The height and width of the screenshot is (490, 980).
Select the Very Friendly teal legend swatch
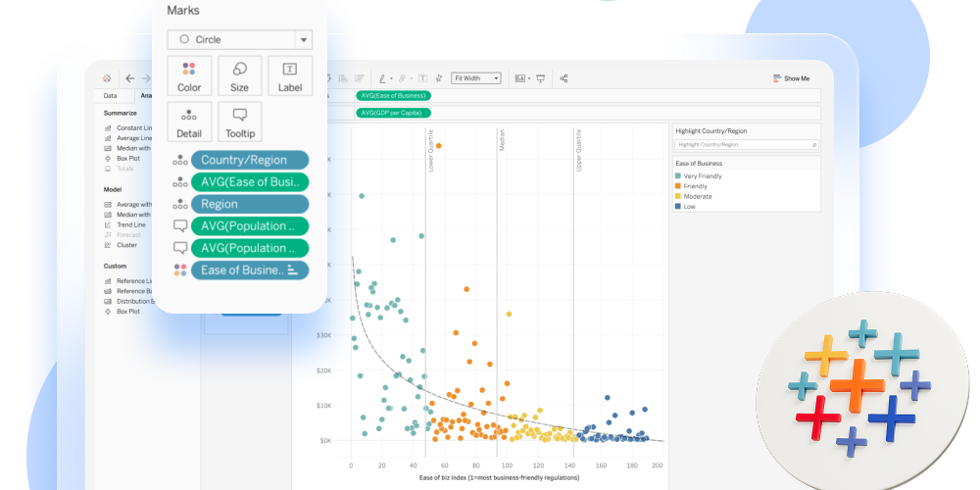click(678, 175)
